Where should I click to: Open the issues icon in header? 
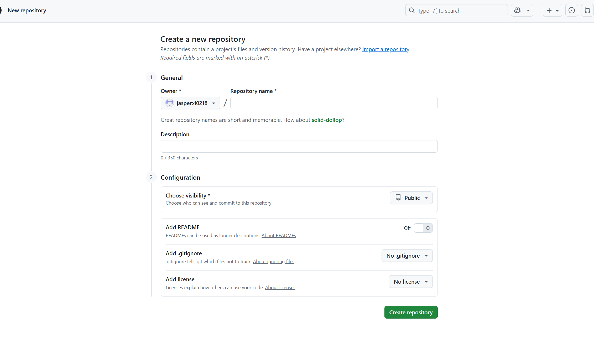pos(571,11)
